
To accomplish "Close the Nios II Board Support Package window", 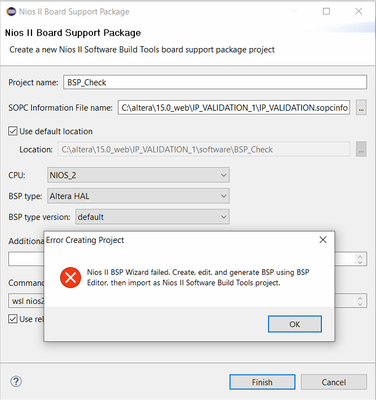I will pos(359,11).
